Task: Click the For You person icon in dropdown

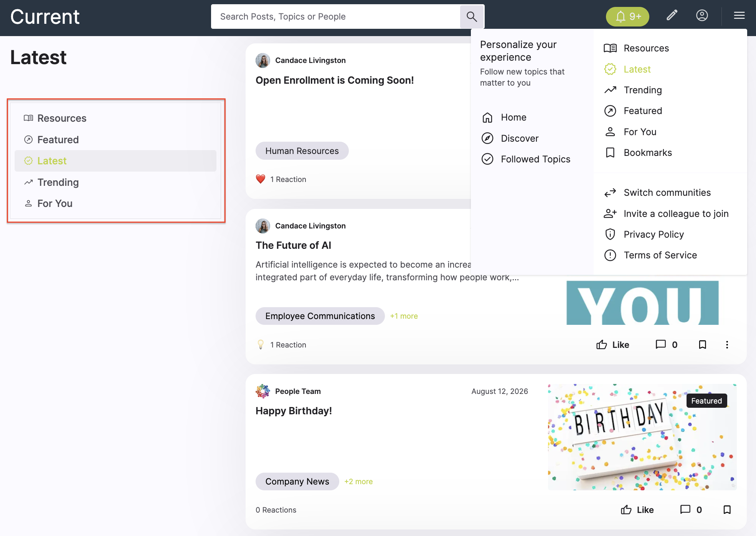Action: (x=610, y=132)
